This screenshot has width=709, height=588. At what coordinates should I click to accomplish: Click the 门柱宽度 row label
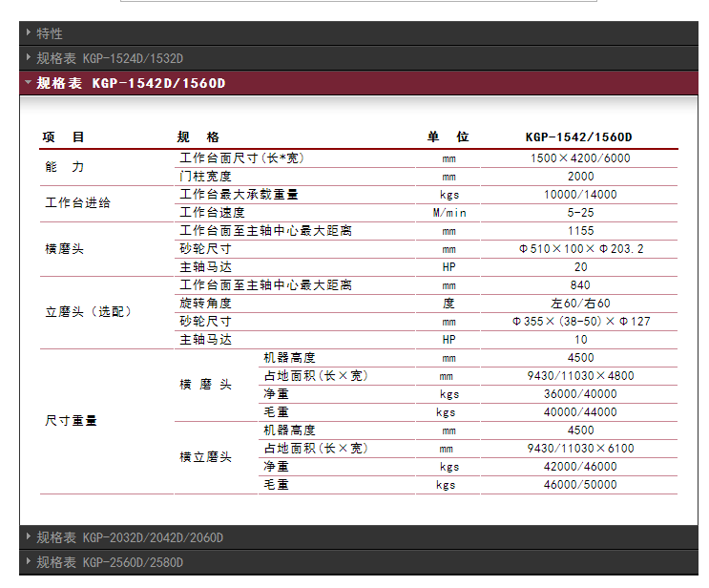click(206, 177)
